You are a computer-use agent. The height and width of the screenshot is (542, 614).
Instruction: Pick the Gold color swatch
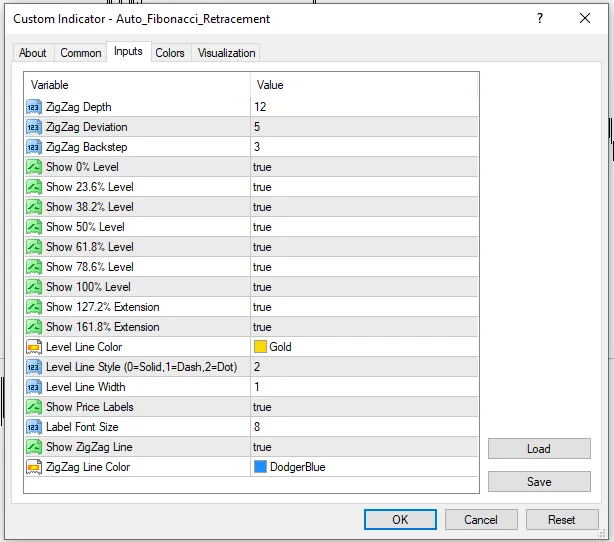click(x=260, y=347)
